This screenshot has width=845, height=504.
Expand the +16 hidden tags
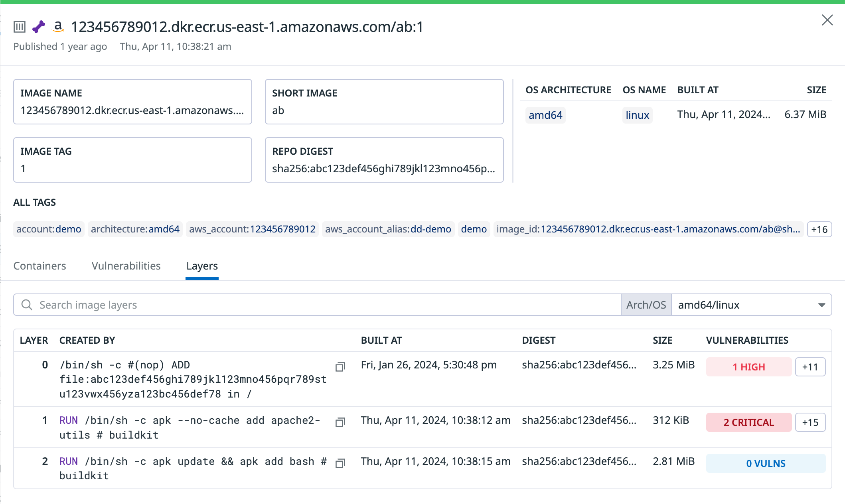click(819, 229)
